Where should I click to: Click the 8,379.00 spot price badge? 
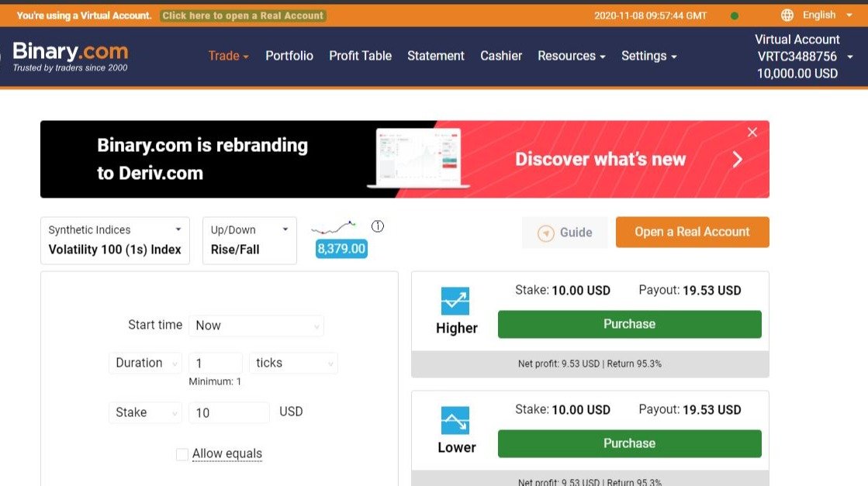pos(341,249)
